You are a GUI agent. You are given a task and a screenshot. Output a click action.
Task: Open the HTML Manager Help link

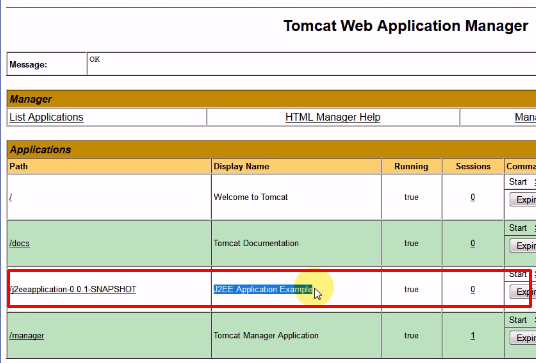click(333, 117)
